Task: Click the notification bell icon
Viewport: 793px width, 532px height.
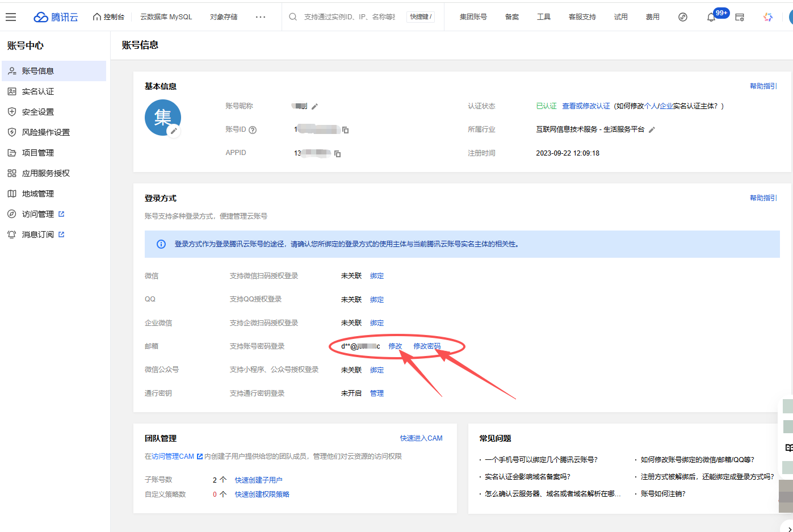Action: pos(711,17)
